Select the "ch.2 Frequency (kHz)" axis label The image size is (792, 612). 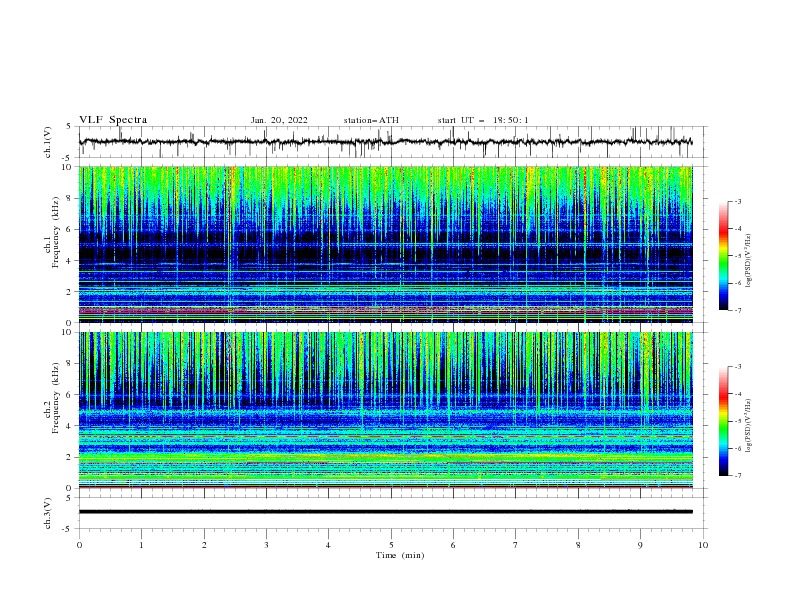coord(51,398)
